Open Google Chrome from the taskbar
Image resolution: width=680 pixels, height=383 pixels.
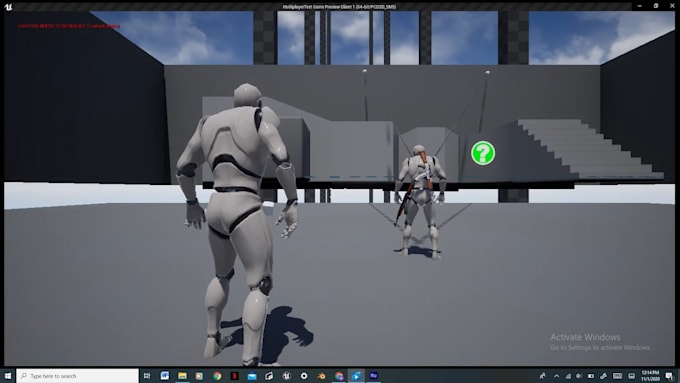[x=217, y=376]
